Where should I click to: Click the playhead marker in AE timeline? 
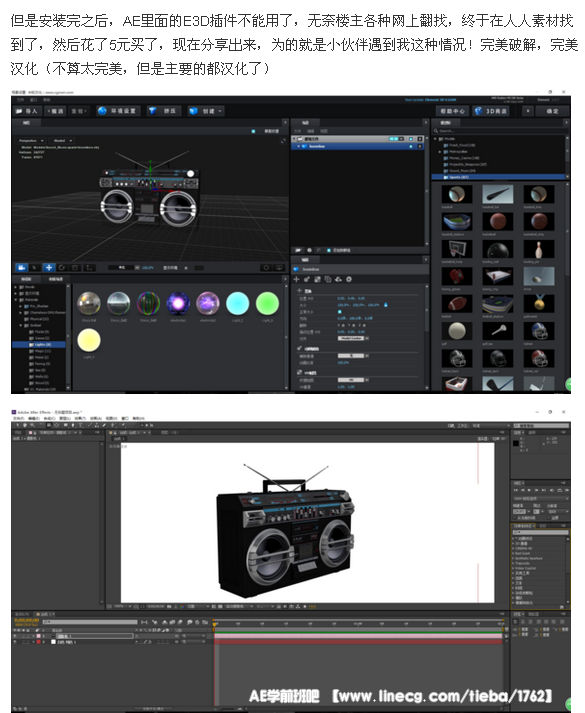(214, 624)
